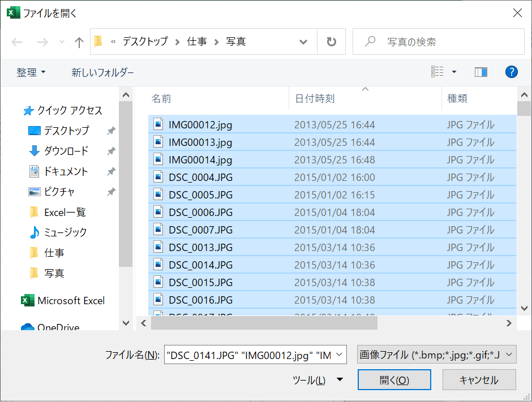Click the キャンセル button
The height and width of the screenshot is (402, 532).
[x=479, y=380]
